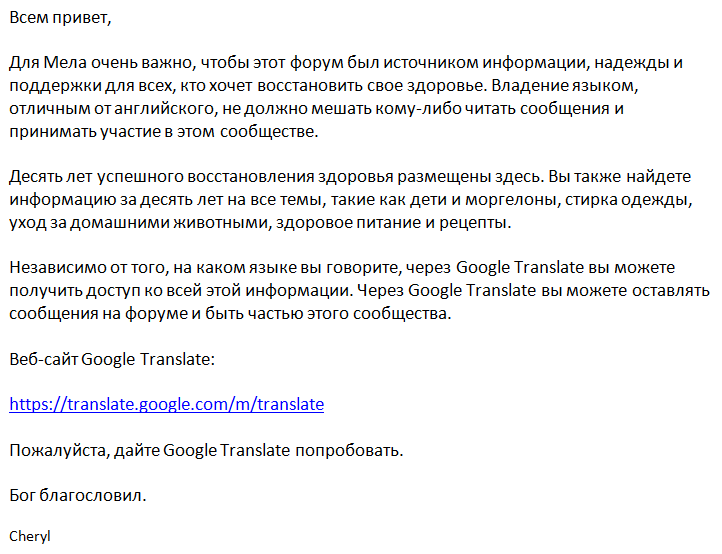
Task: Click the word "источником" in the first paragraph
Action: [x=431, y=63]
